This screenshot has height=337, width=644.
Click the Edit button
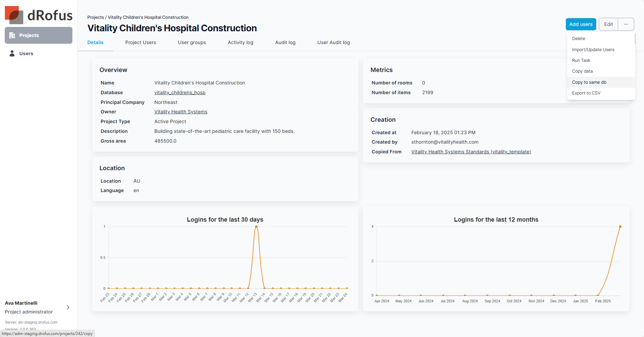[x=608, y=24]
